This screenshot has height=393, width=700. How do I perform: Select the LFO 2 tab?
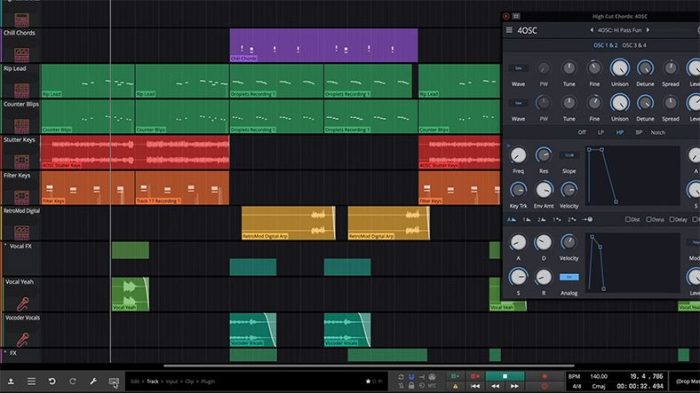tap(571, 219)
